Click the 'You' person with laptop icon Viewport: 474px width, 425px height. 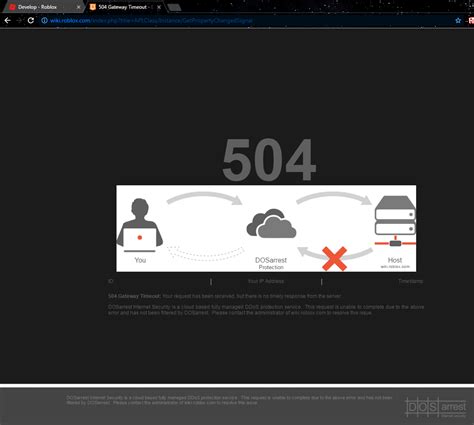click(140, 225)
